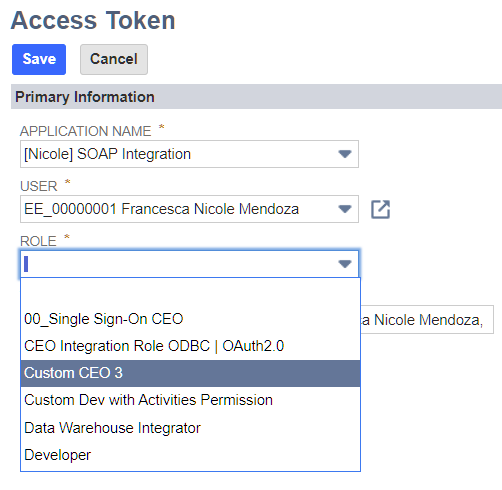This screenshot has width=502, height=490.
Task: Click the Application Name field text
Action: pyautogui.click(x=107, y=154)
